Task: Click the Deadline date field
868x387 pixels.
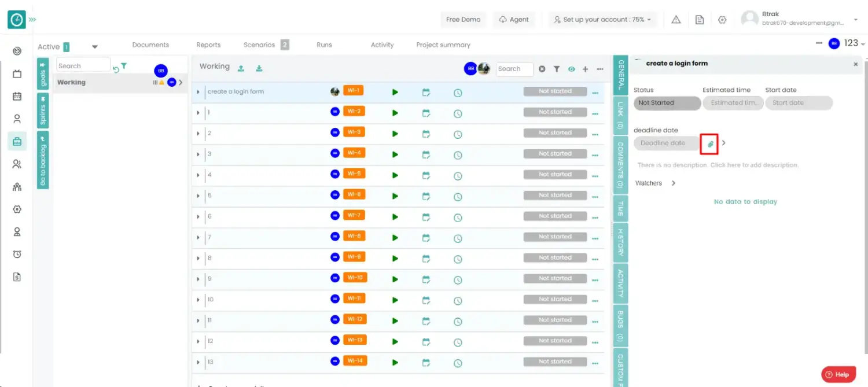Action: (663, 143)
